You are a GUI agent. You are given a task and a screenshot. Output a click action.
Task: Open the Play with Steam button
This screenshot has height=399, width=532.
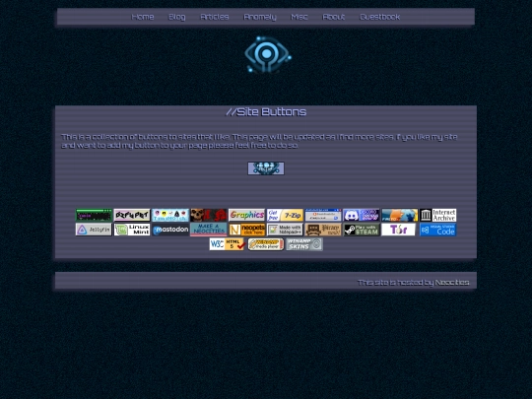pos(362,230)
